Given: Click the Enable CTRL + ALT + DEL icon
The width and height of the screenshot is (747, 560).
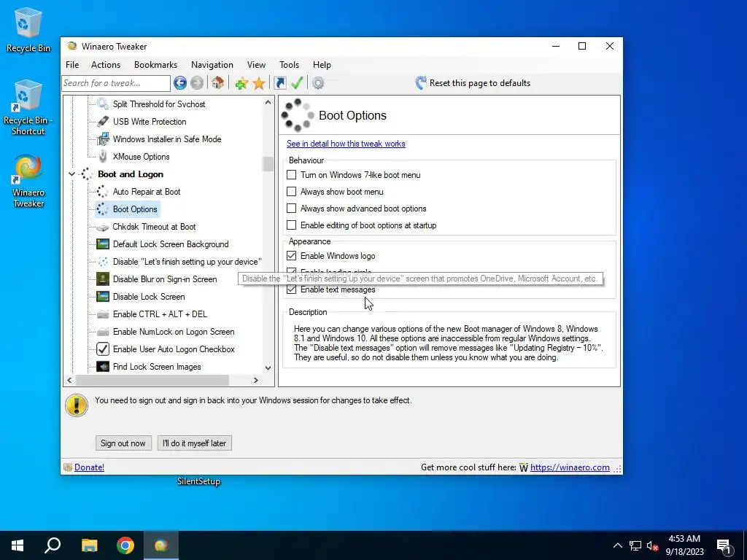Looking at the screenshot, I should (103, 314).
